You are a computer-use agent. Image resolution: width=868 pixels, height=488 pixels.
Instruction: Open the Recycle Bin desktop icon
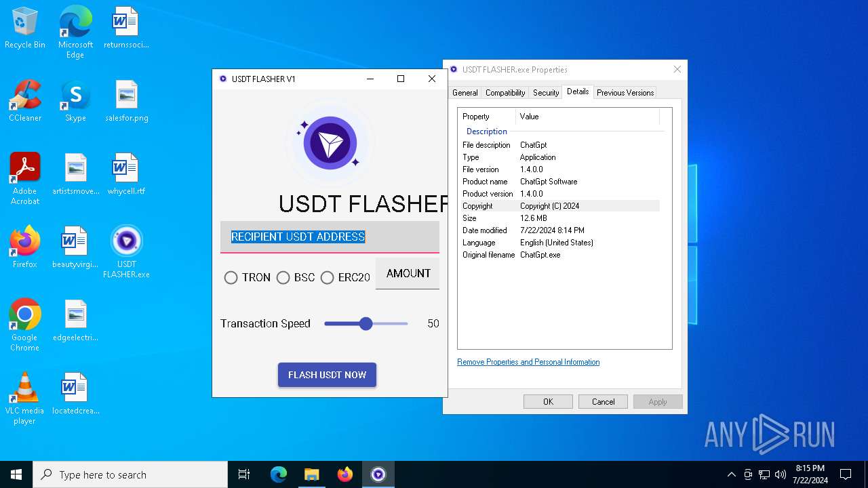[x=25, y=28]
